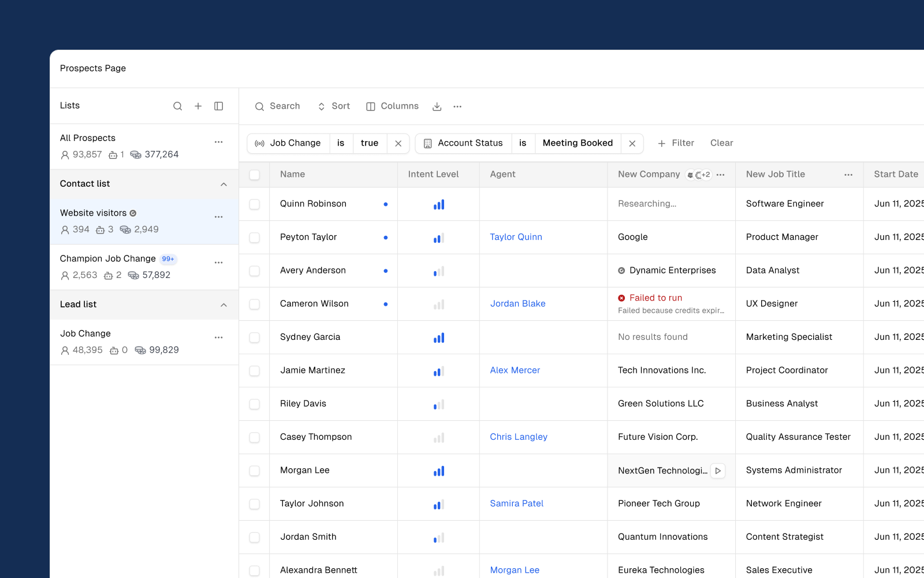Open All Prospects more options menu

pos(219,142)
